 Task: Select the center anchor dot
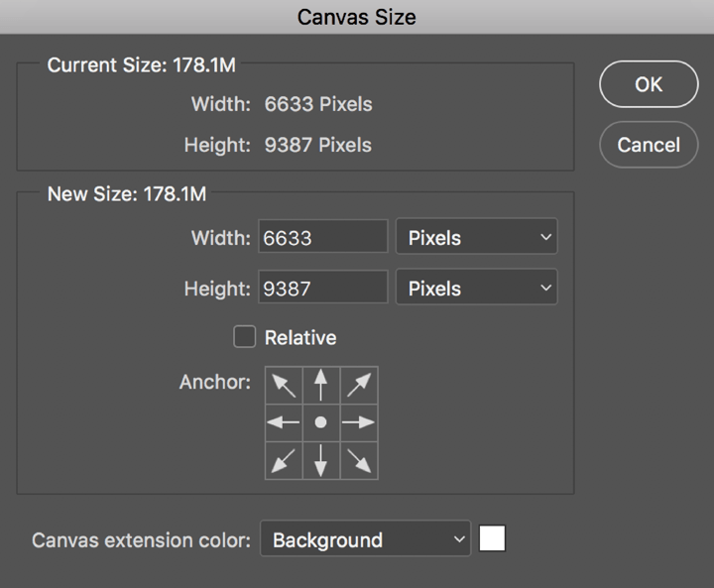pos(320,422)
